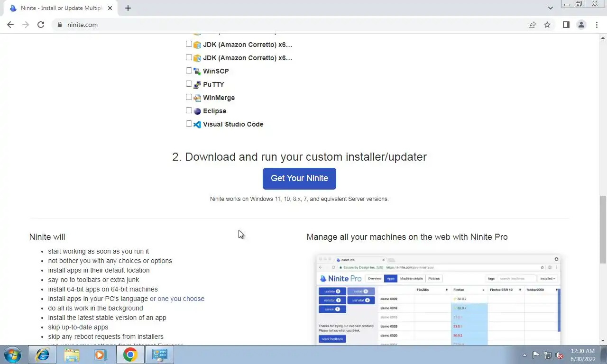Click the Visual Studio Code logo icon

[x=197, y=124]
